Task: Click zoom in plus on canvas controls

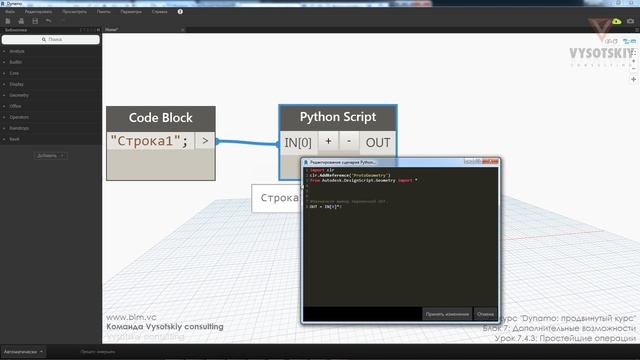Action: (633, 61)
